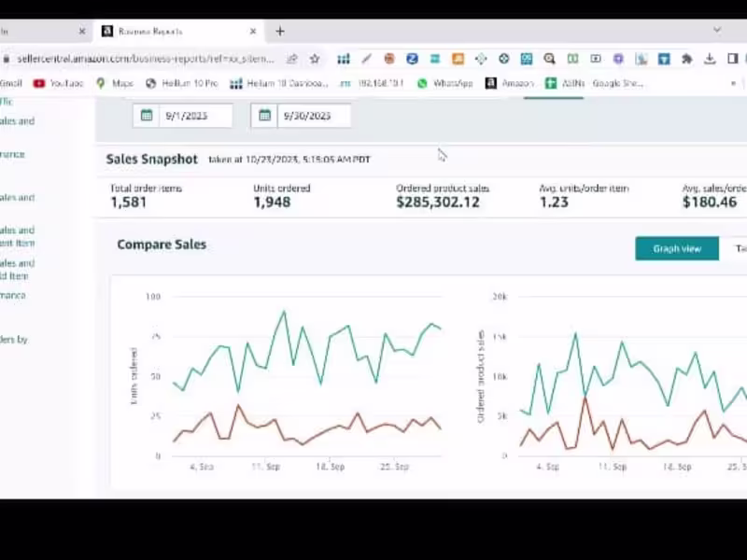Click the 9/30/2023 end date field
The image size is (747, 560).
(x=314, y=116)
